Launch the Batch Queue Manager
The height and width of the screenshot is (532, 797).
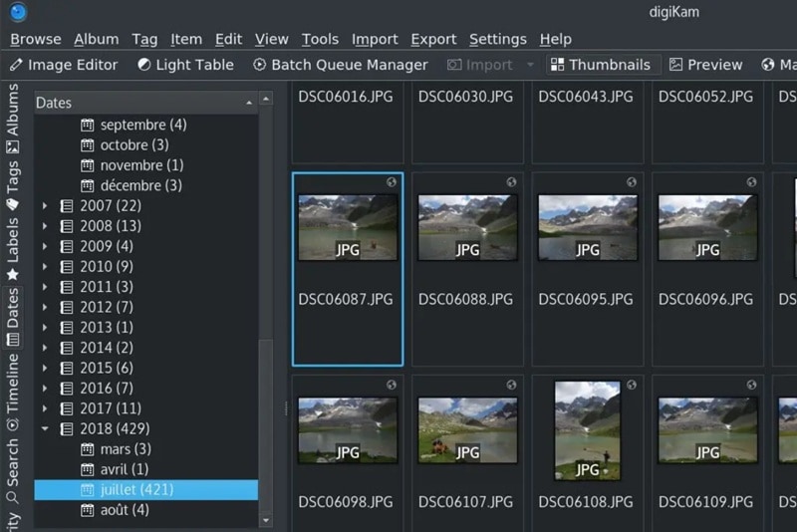click(x=341, y=65)
